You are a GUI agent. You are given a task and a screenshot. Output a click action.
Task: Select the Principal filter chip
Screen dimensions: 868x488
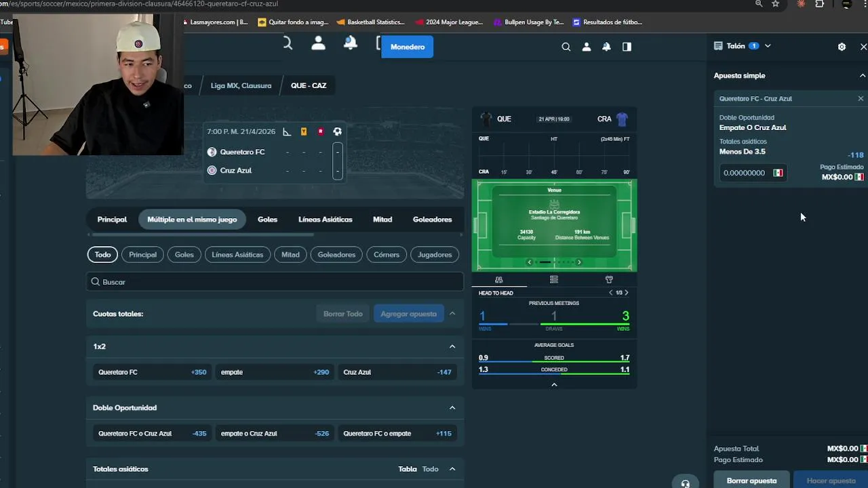tap(142, 255)
